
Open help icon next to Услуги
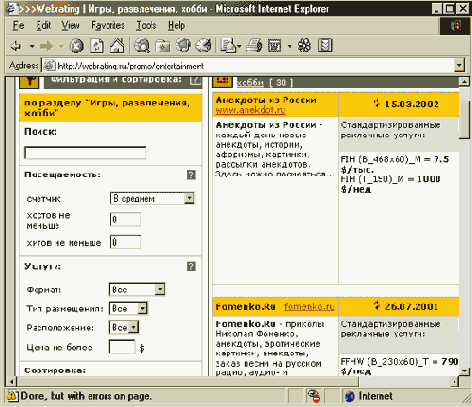click(191, 266)
